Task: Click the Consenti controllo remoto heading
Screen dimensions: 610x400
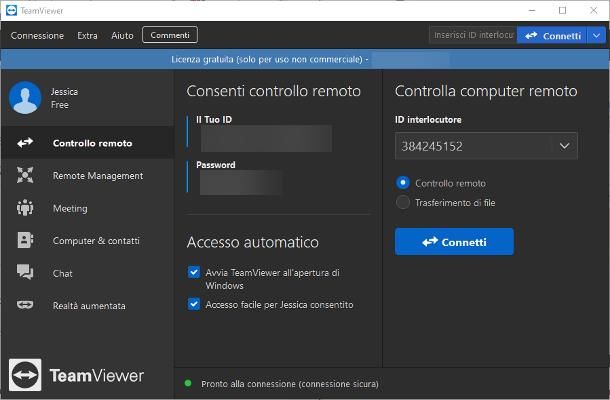Action: click(x=273, y=91)
